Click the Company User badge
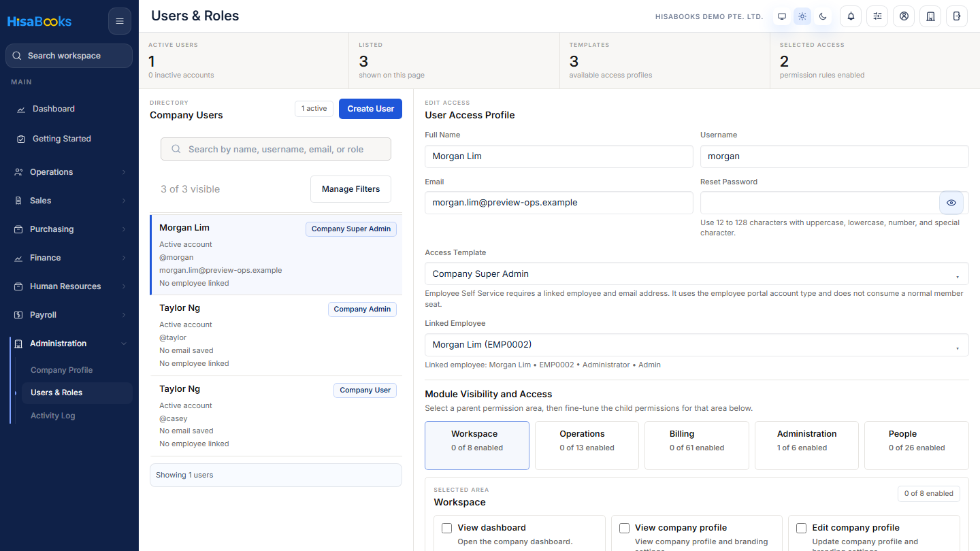The height and width of the screenshot is (551, 980). [x=365, y=390]
